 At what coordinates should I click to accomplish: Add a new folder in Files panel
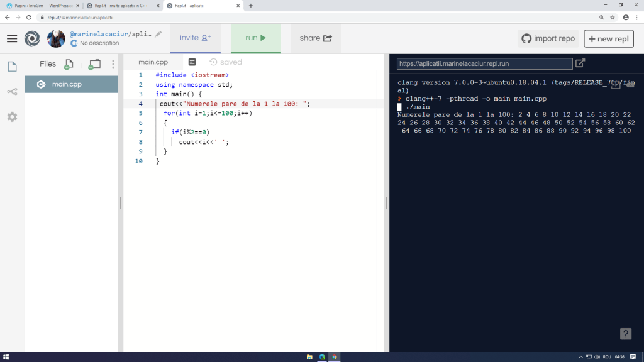[x=94, y=64]
